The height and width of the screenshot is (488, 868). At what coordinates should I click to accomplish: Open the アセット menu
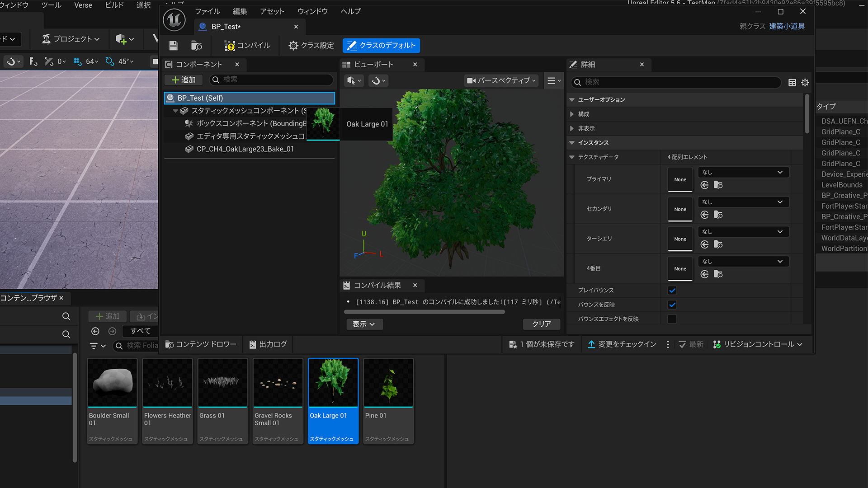[272, 11]
